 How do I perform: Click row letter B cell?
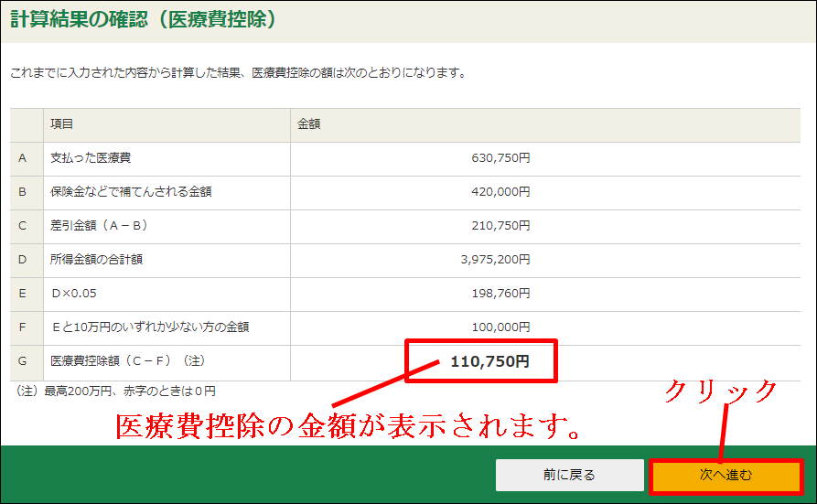[27, 192]
